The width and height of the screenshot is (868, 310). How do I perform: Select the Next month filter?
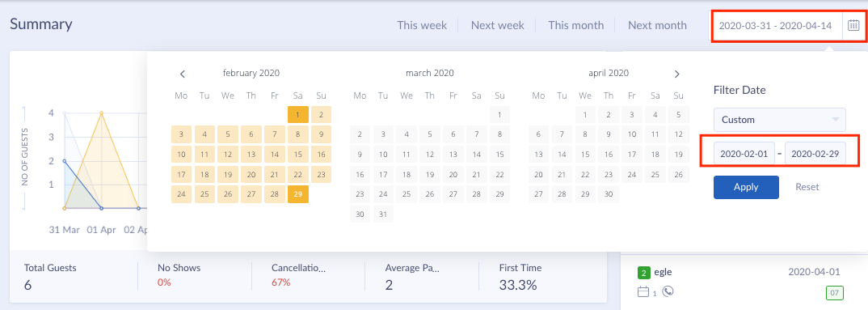tap(657, 25)
